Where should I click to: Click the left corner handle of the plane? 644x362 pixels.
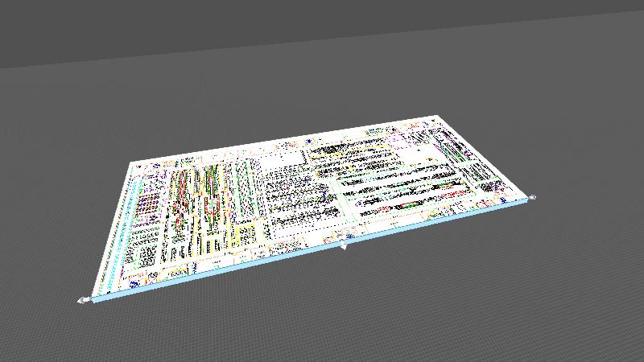coord(82,301)
